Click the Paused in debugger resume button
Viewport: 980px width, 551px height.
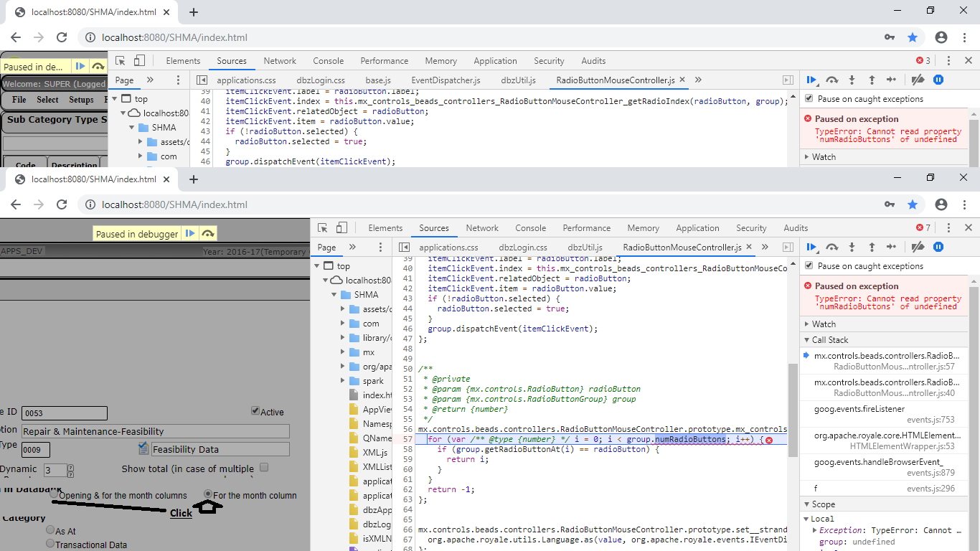point(189,233)
